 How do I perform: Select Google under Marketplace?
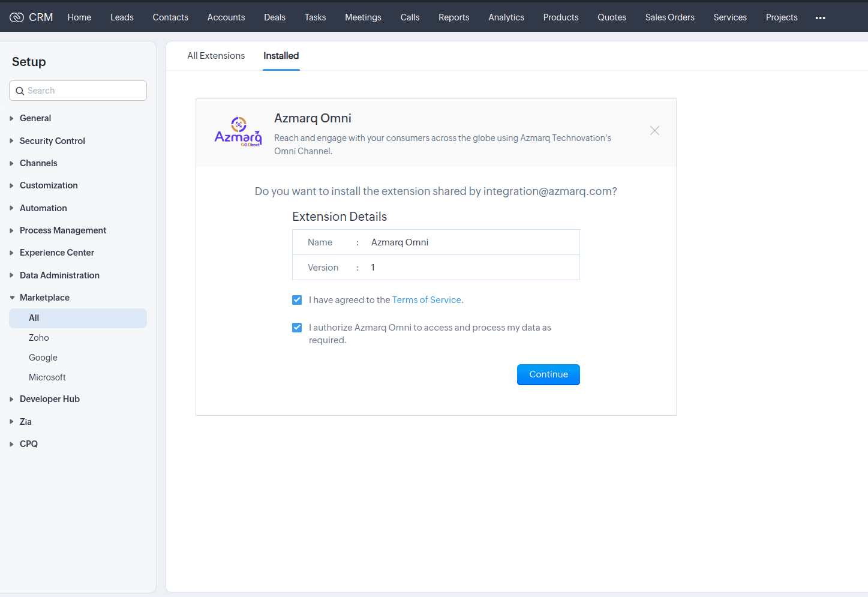(43, 358)
